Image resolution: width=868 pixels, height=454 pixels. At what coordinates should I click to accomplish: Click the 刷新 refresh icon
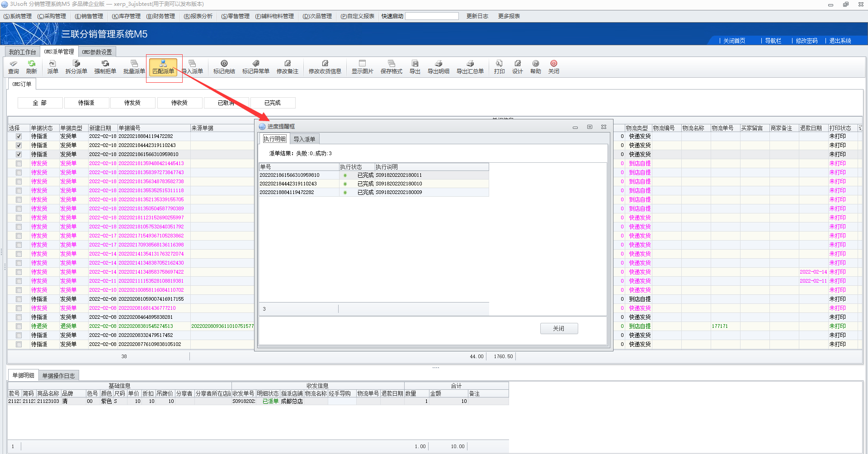32,67
